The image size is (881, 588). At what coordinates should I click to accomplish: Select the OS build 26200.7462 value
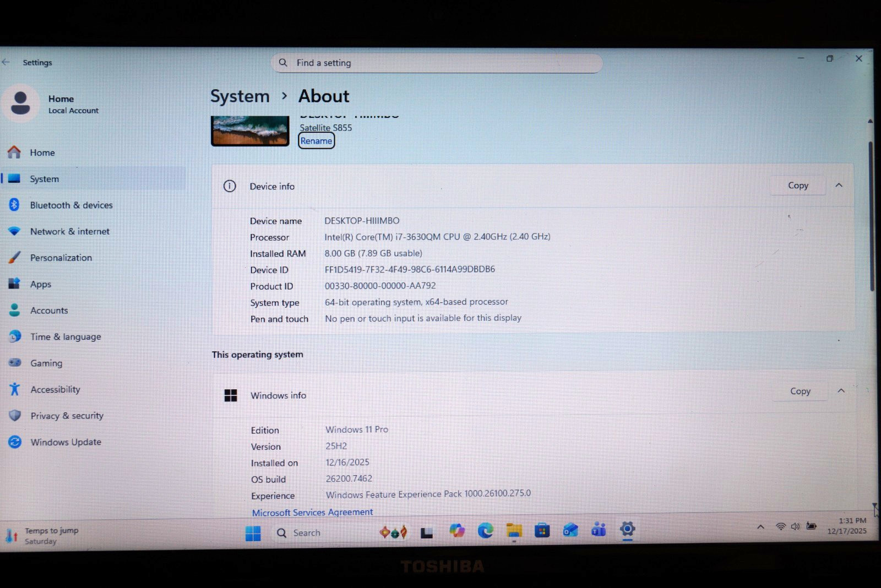tap(349, 478)
